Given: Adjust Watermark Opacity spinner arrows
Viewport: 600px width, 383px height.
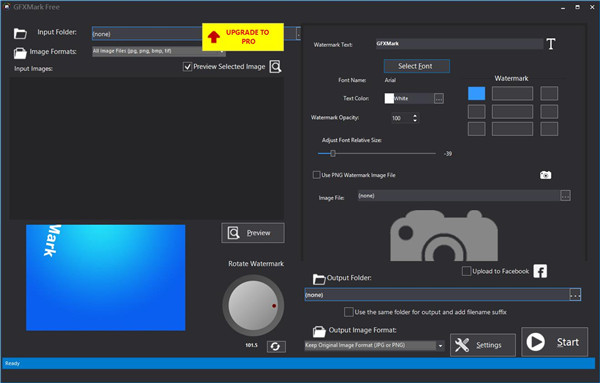Looking at the screenshot, I should (x=415, y=118).
